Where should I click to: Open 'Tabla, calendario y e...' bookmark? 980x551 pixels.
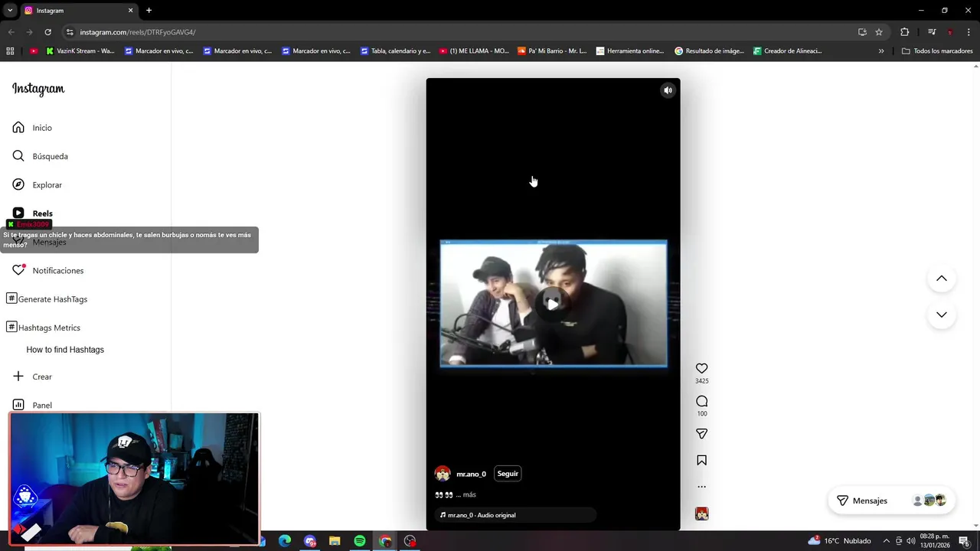pos(394,51)
